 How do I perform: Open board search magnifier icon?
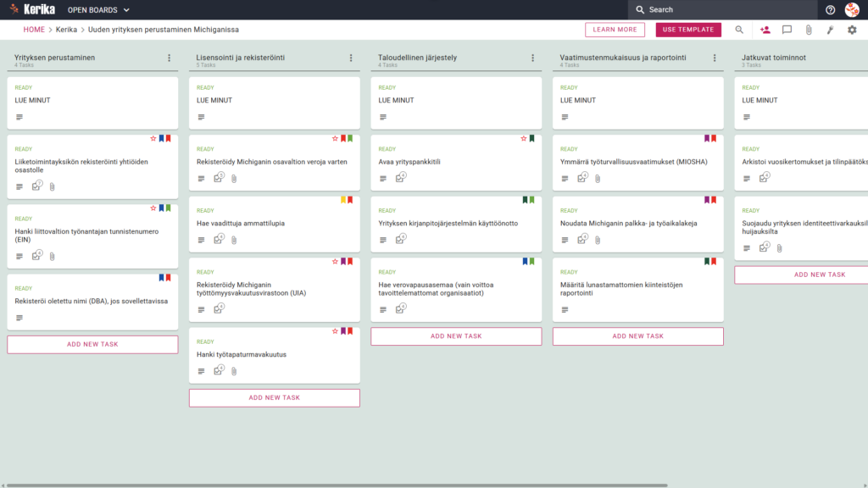(x=739, y=30)
